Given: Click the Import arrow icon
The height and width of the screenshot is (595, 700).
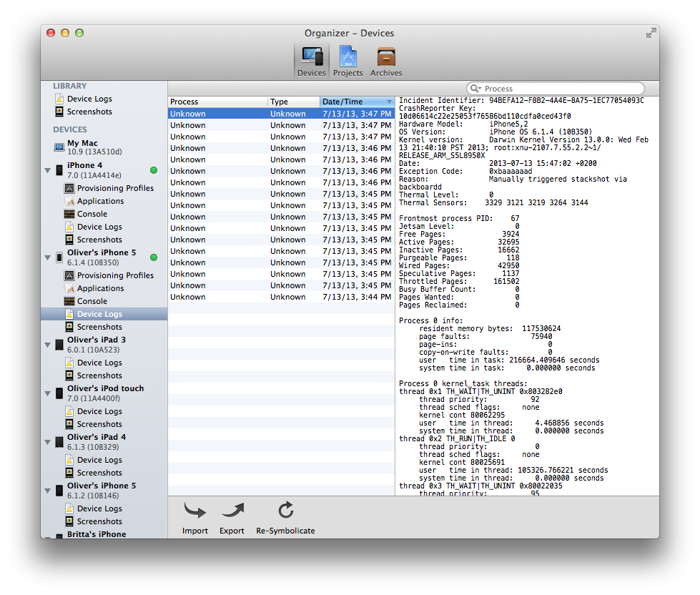Looking at the screenshot, I should (195, 510).
